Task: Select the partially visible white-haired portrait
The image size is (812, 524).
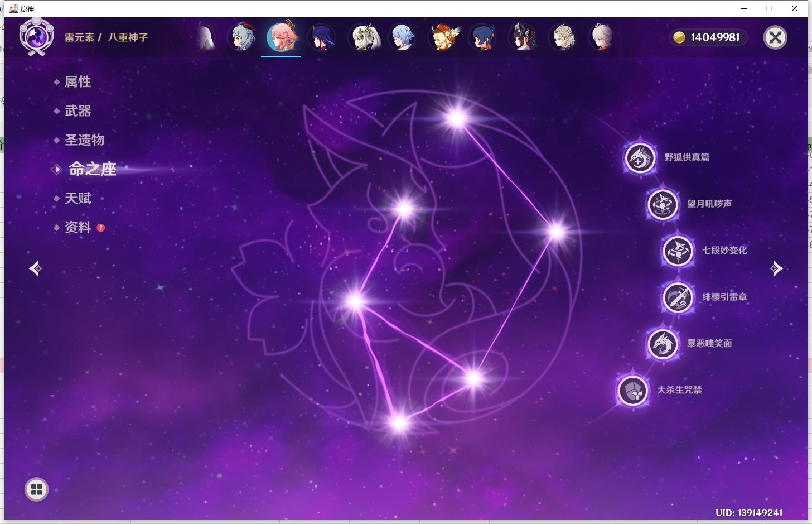Action: (206, 37)
